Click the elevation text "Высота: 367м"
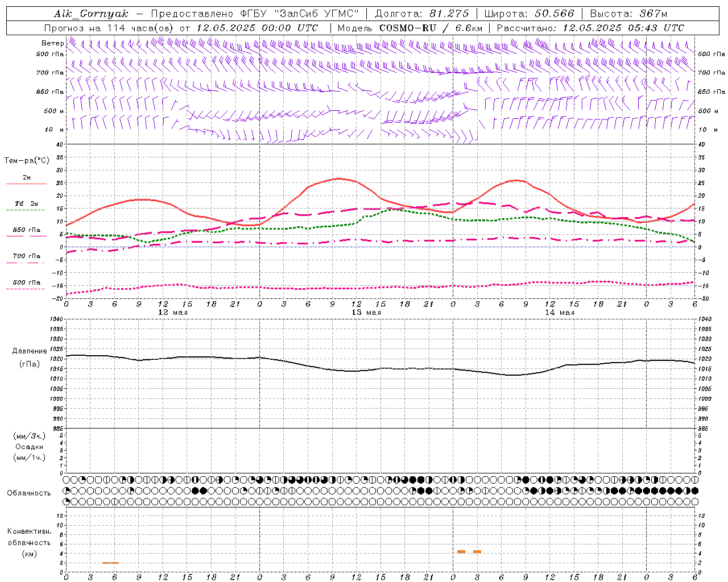Screen dimensions: 728x582 pyautogui.click(x=628, y=14)
